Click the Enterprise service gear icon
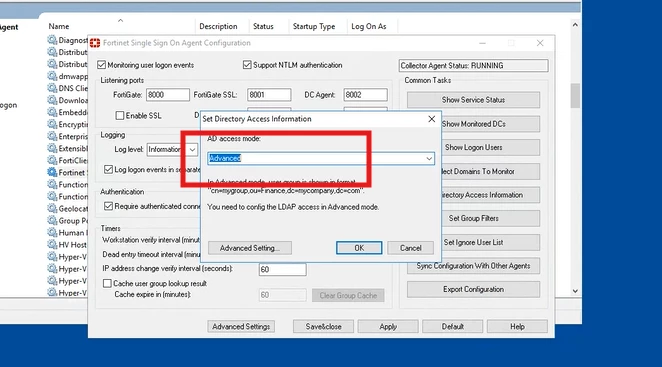 (52, 136)
